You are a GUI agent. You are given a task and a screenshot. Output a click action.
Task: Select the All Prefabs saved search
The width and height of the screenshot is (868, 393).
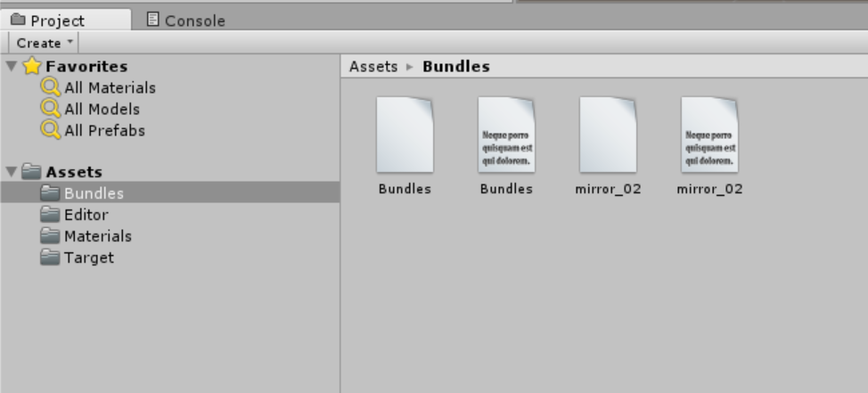104,130
